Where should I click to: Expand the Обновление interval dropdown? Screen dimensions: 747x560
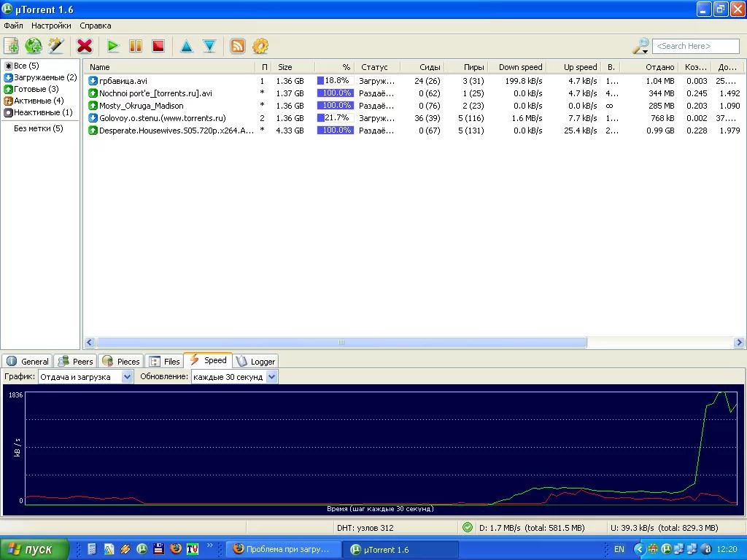[271, 377]
